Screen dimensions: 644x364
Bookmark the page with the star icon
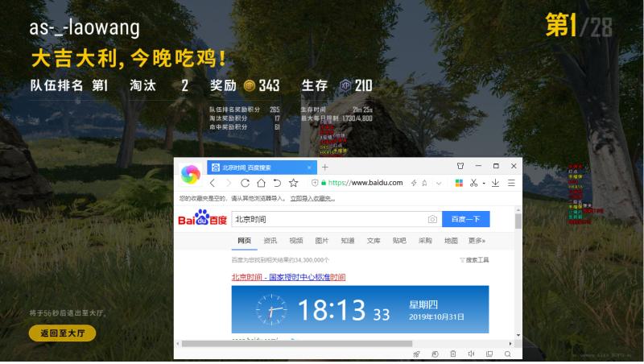(x=294, y=183)
